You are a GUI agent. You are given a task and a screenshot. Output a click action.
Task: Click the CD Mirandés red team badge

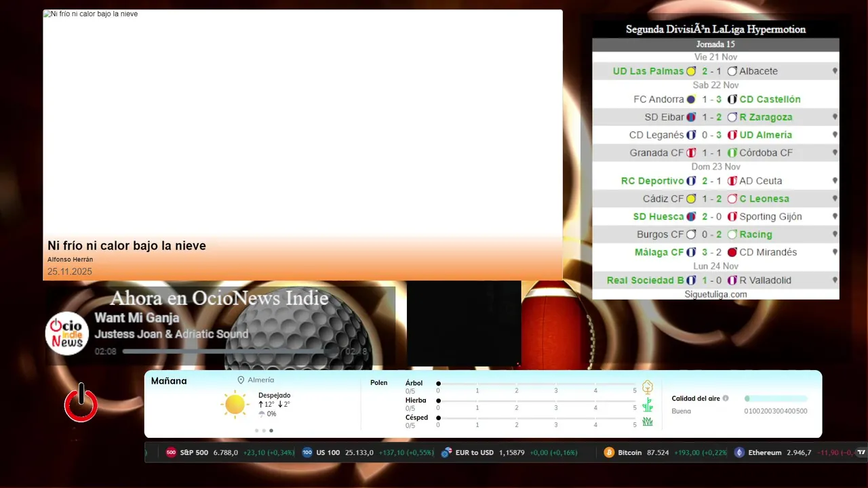pyautogui.click(x=732, y=252)
